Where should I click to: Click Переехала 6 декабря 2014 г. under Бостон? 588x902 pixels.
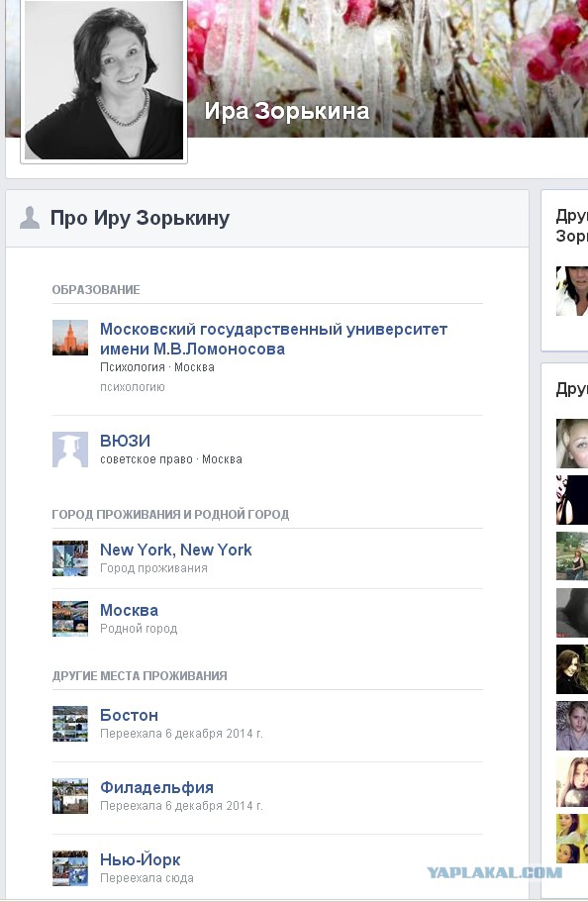[181, 734]
